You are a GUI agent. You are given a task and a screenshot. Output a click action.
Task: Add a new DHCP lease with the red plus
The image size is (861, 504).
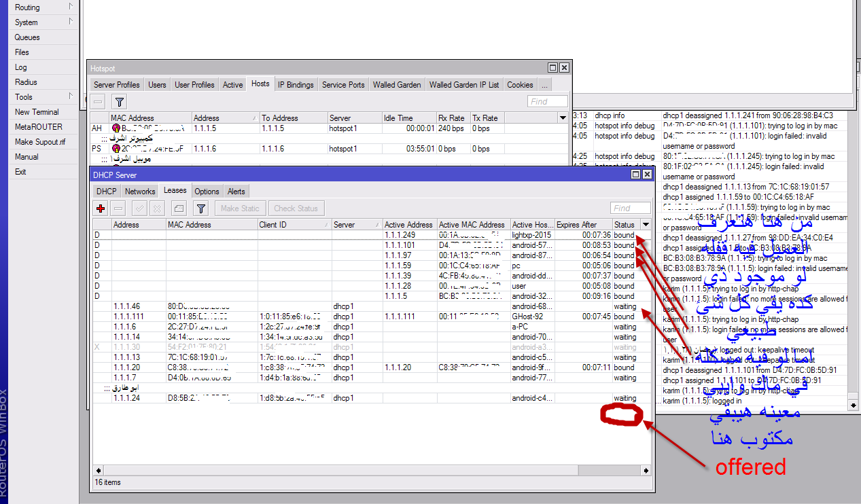pos(101,209)
